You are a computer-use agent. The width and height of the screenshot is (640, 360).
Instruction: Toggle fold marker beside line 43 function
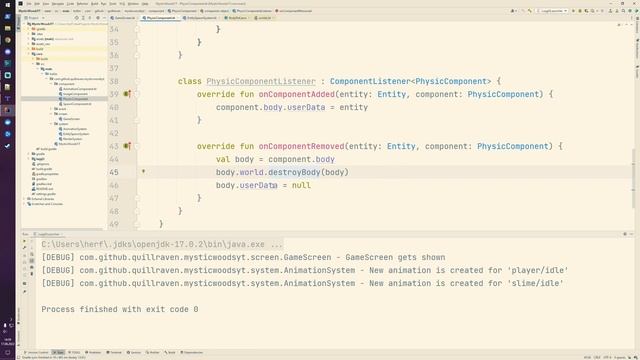point(138,146)
